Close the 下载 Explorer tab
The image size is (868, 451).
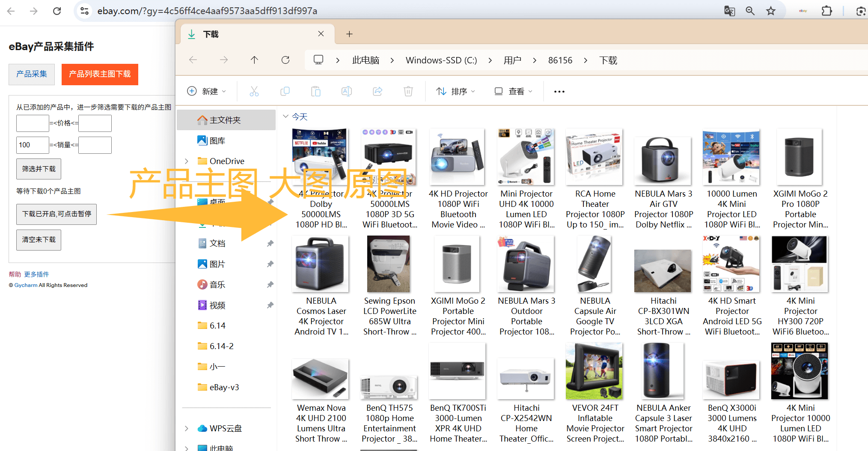[x=321, y=33]
